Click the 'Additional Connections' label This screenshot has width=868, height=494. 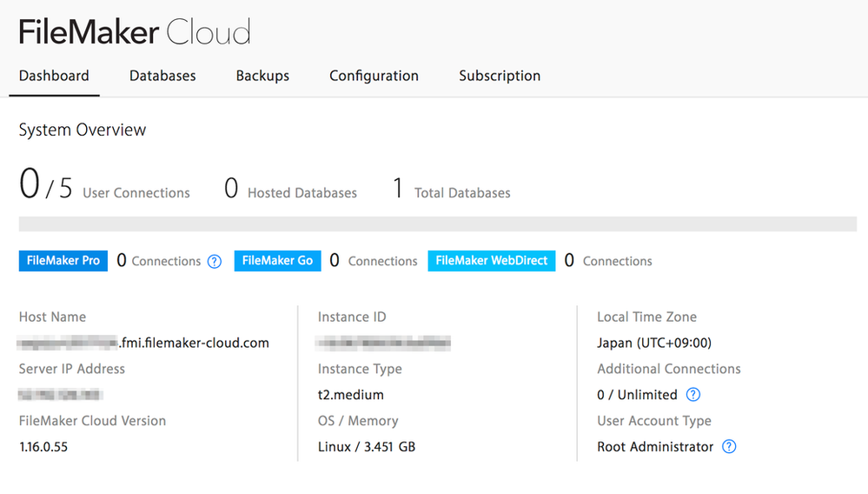click(x=669, y=369)
